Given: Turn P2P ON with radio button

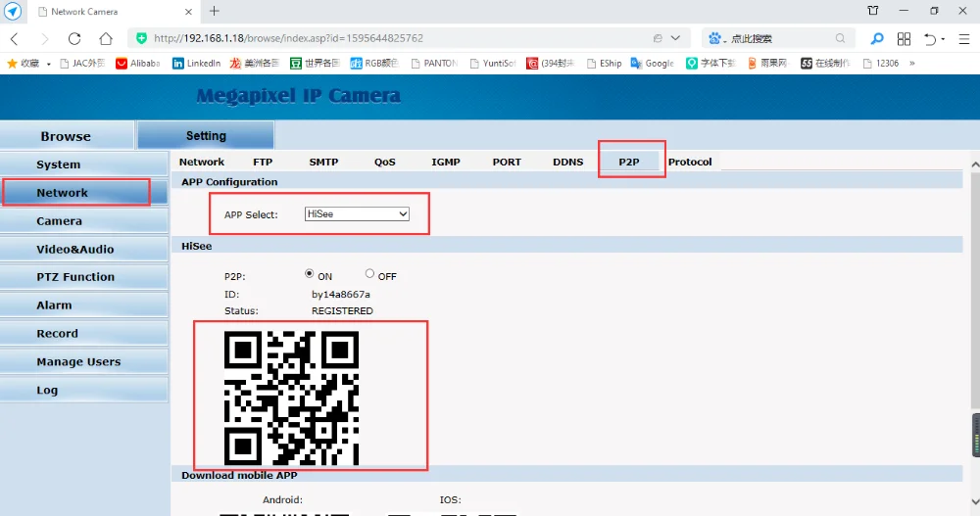Looking at the screenshot, I should tap(310, 273).
